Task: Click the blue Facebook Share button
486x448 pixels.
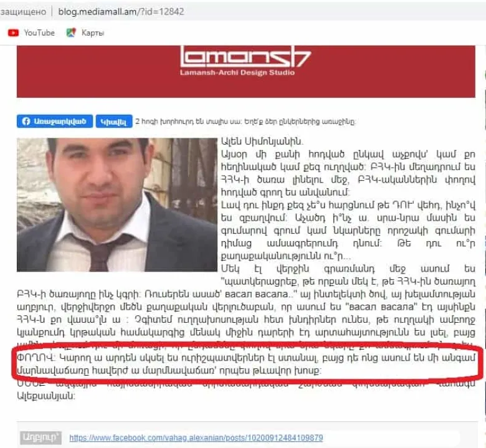Action: pyautogui.click(x=114, y=122)
